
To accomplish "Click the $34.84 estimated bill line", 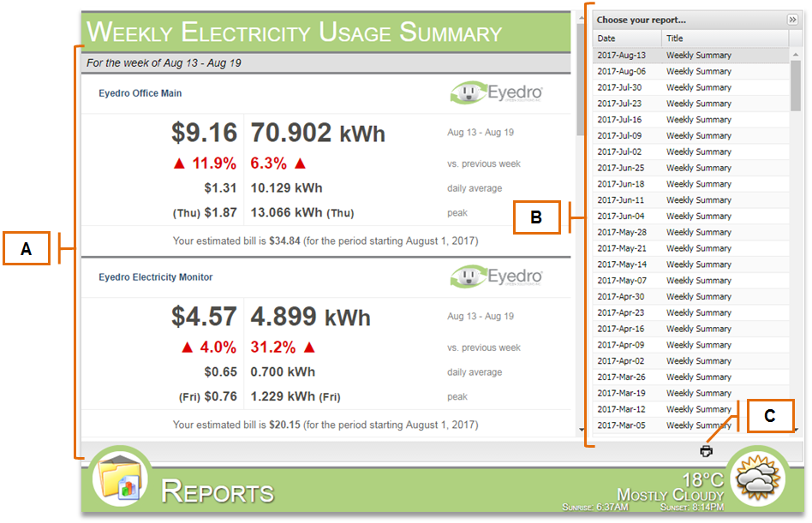I will [x=325, y=241].
